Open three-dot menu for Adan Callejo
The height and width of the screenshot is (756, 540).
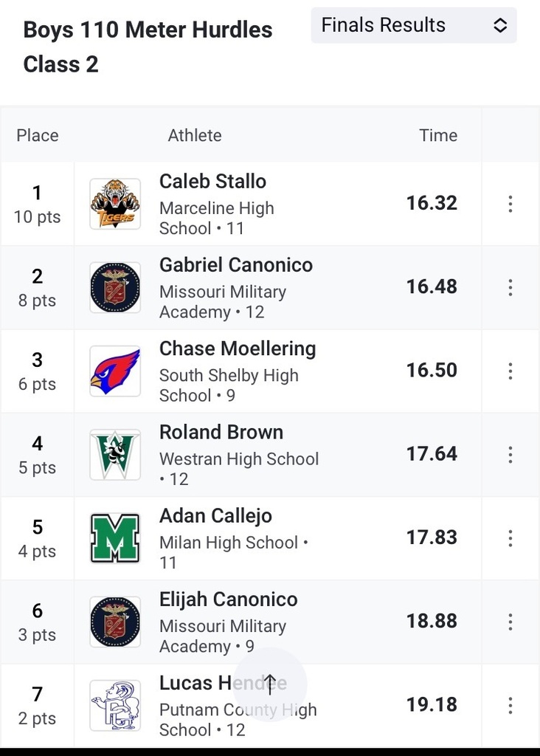click(510, 538)
